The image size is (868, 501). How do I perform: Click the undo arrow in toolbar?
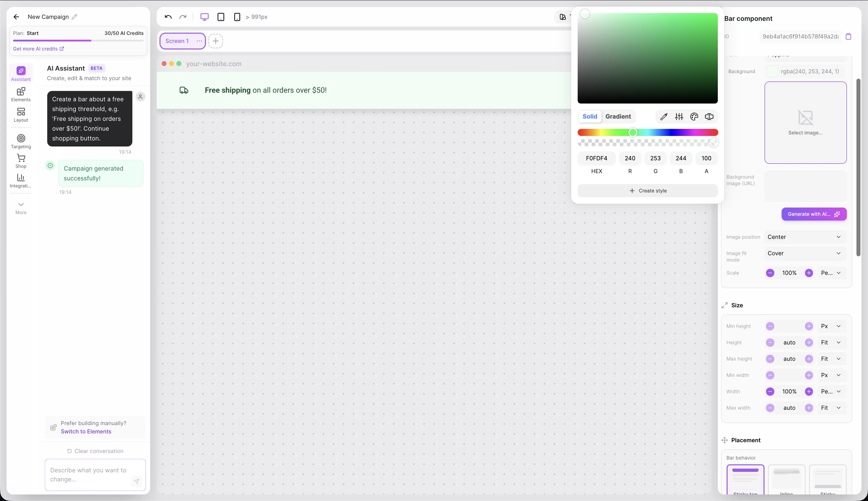pyautogui.click(x=168, y=17)
